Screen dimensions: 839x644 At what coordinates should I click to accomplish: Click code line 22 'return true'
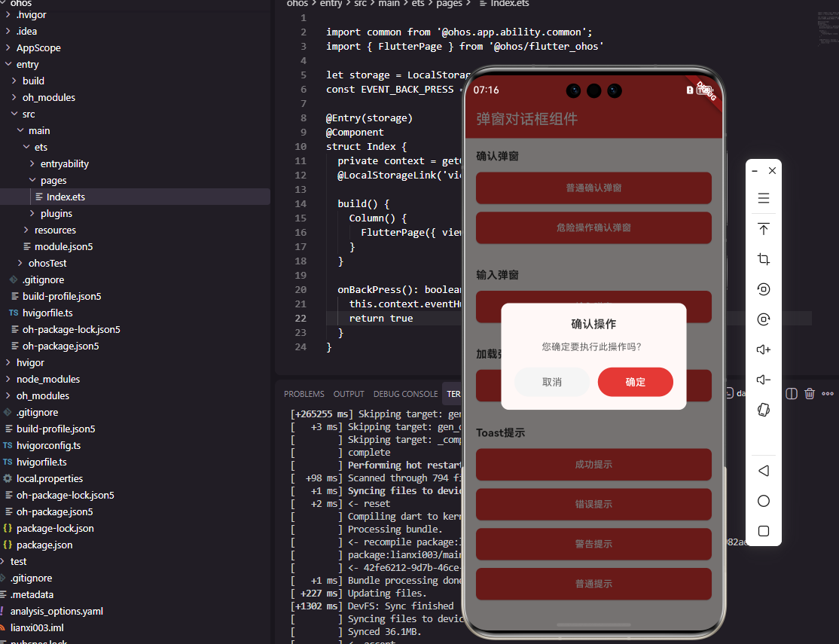(381, 319)
